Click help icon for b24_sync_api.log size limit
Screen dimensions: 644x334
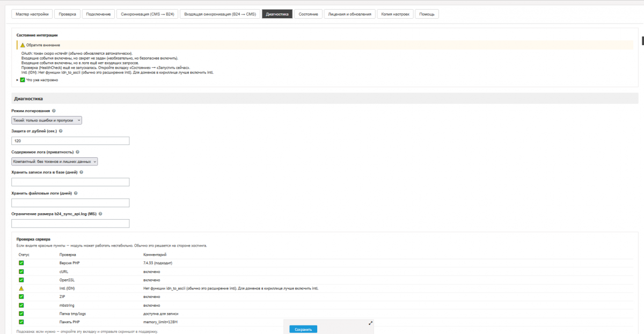[100, 213]
